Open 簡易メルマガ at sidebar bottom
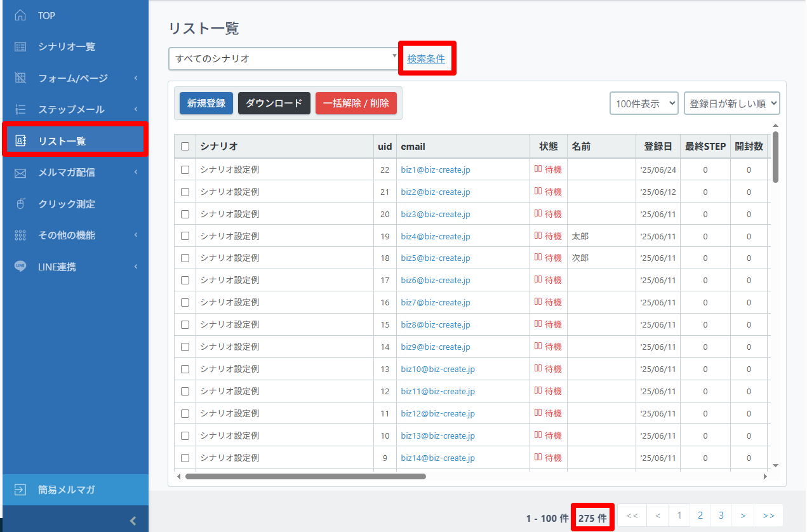The image size is (807, 532). pos(76,489)
